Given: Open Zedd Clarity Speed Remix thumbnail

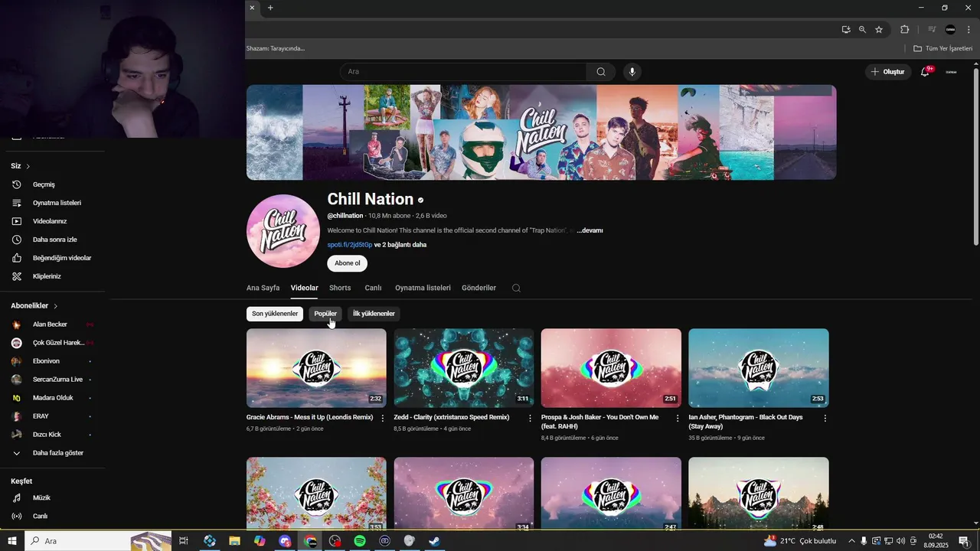Looking at the screenshot, I should click(x=464, y=368).
